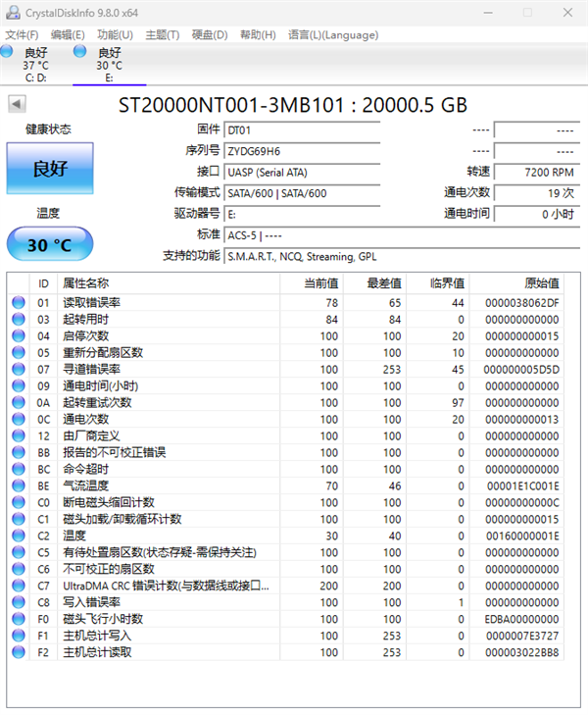
Task: Open the 编辑(E) menu
Action: click(x=68, y=35)
